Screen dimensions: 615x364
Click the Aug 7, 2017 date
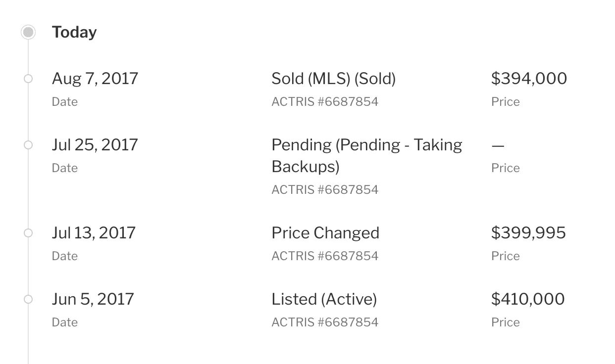(95, 79)
